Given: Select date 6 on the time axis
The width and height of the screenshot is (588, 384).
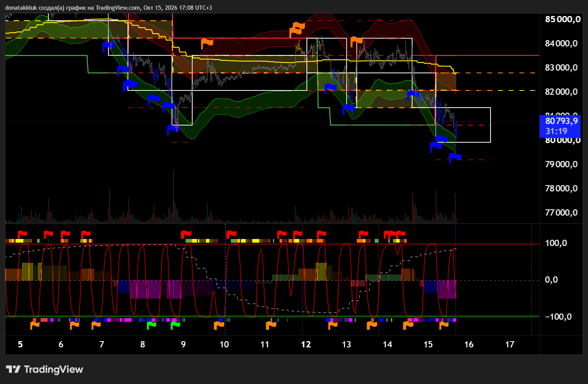Looking at the screenshot, I should pyautogui.click(x=61, y=345).
